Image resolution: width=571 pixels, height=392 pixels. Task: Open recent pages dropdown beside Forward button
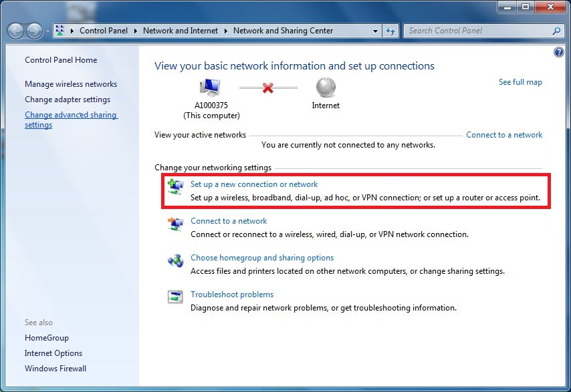tap(47, 31)
